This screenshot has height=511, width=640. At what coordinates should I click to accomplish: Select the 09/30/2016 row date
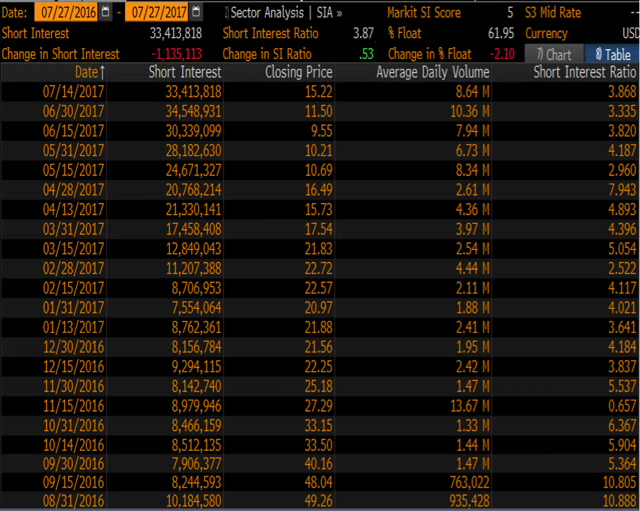pyautogui.click(x=73, y=464)
